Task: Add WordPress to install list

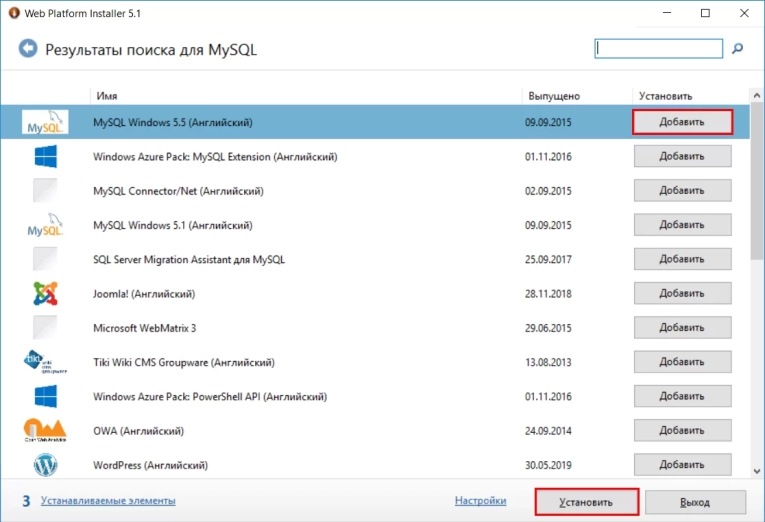Action: (x=683, y=464)
